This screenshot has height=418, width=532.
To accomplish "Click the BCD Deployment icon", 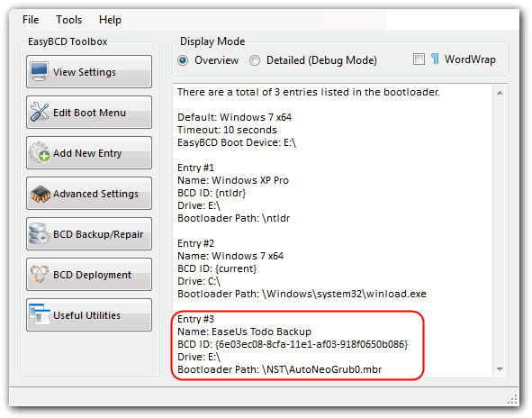I will click(40, 274).
